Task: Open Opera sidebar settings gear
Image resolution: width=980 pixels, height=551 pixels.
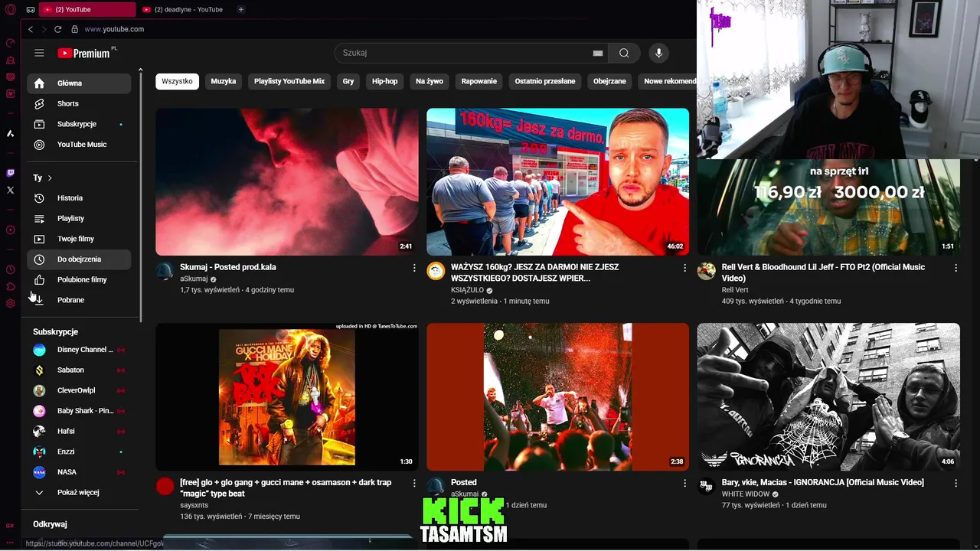Action: click(x=10, y=304)
